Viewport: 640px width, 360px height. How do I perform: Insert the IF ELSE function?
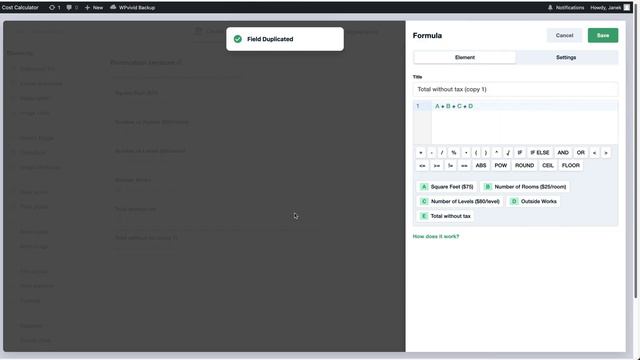click(540, 153)
